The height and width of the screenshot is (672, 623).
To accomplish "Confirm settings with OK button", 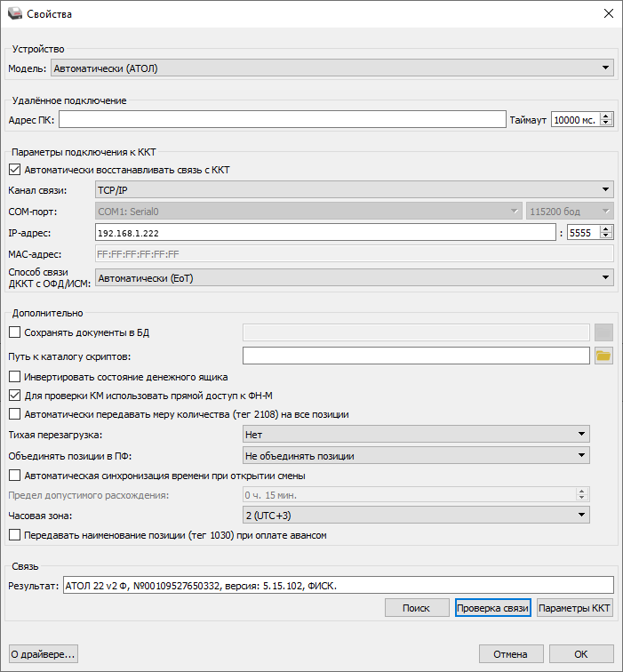I will point(581,654).
